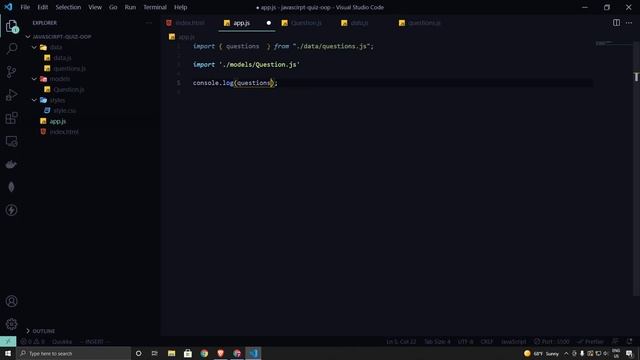This screenshot has width=640, height=360.
Task: Click the Type here to search box
Action: click(74, 353)
